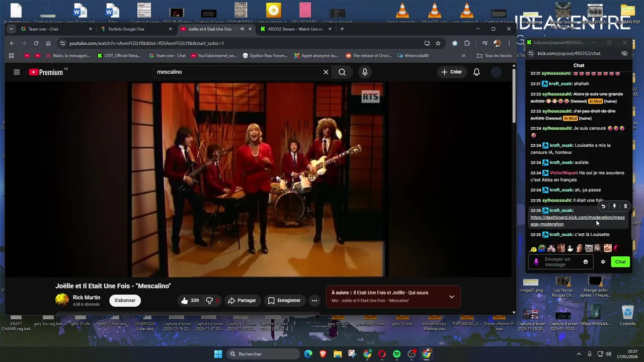Click the VictorNiquel username in chat
This screenshot has width=644, height=362.
point(563,173)
